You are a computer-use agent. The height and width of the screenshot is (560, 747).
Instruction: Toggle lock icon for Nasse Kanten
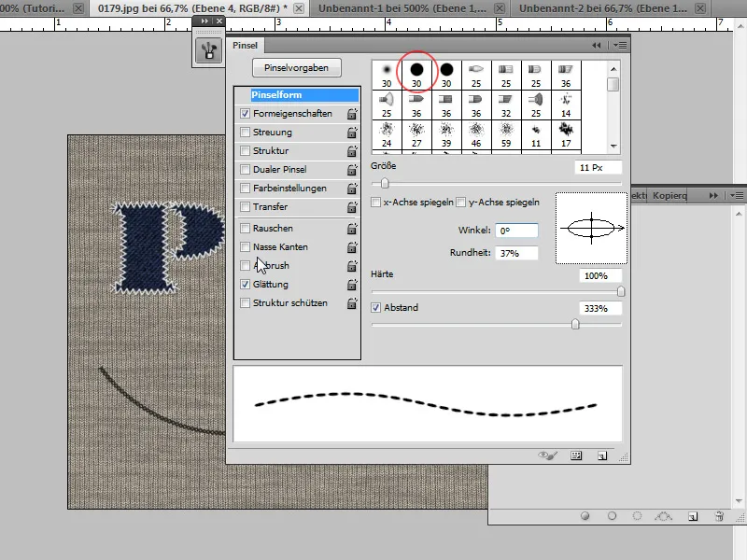click(x=352, y=247)
